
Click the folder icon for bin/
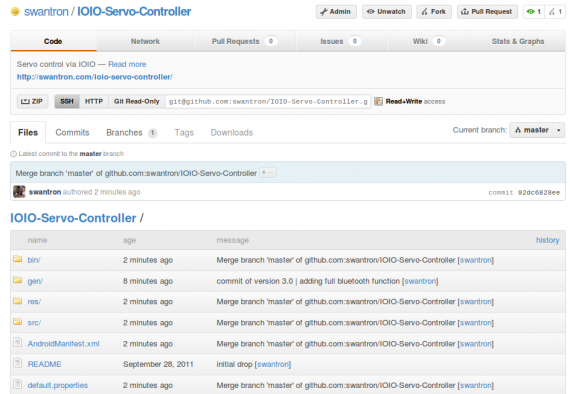pyautogui.click(x=17, y=259)
